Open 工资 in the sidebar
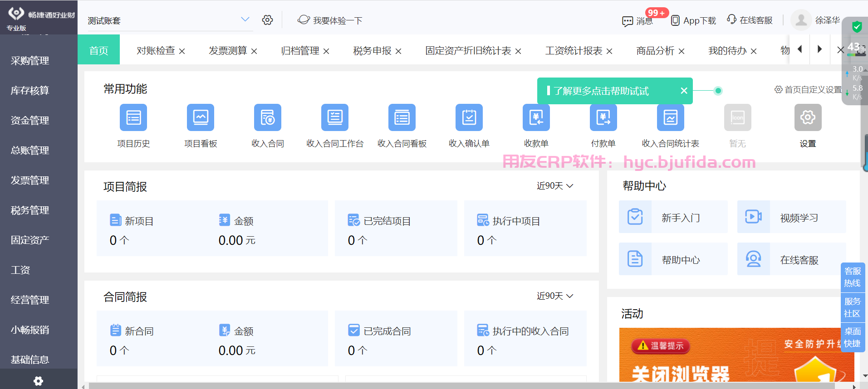Viewport: 868px width, 389px height. pos(20,270)
